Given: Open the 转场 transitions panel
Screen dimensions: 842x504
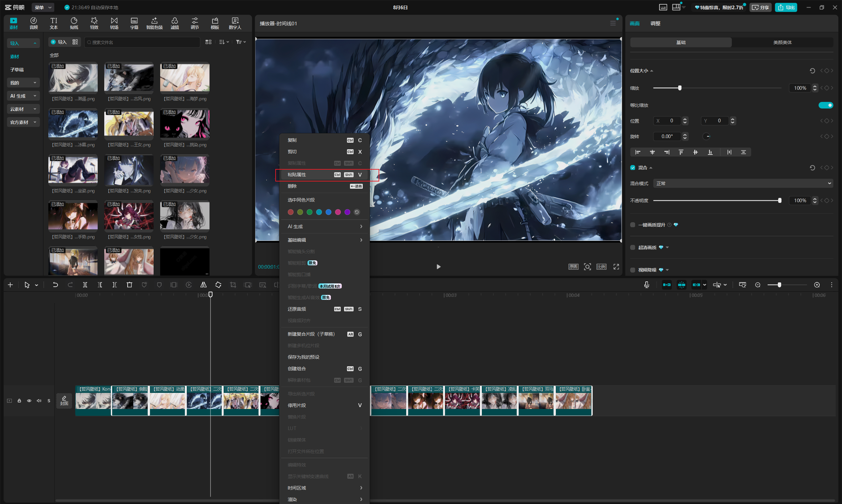Looking at the screenshot, I should coord(114,23).
